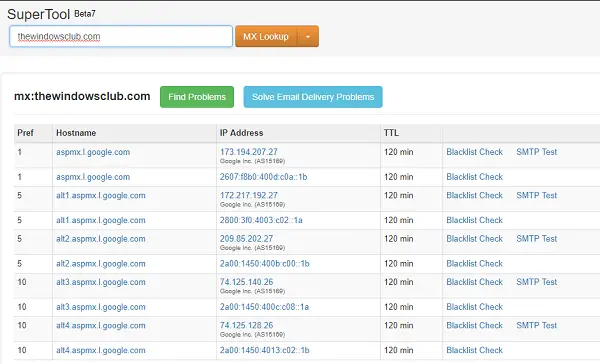Open the aspmx.l.google.com hostname link in first row
The width and height of the screenshot is (600, 364).
pos(93,152)
